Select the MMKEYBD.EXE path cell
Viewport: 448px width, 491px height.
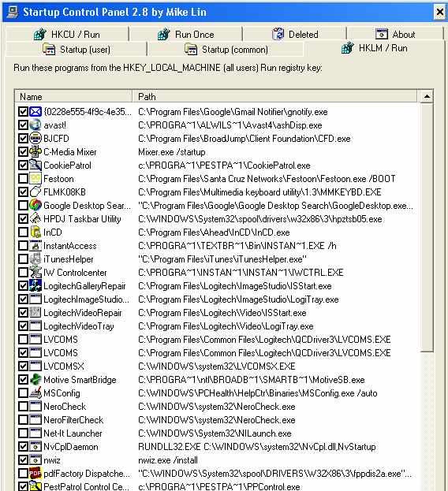pyautogui.click(x=259, y=192)
